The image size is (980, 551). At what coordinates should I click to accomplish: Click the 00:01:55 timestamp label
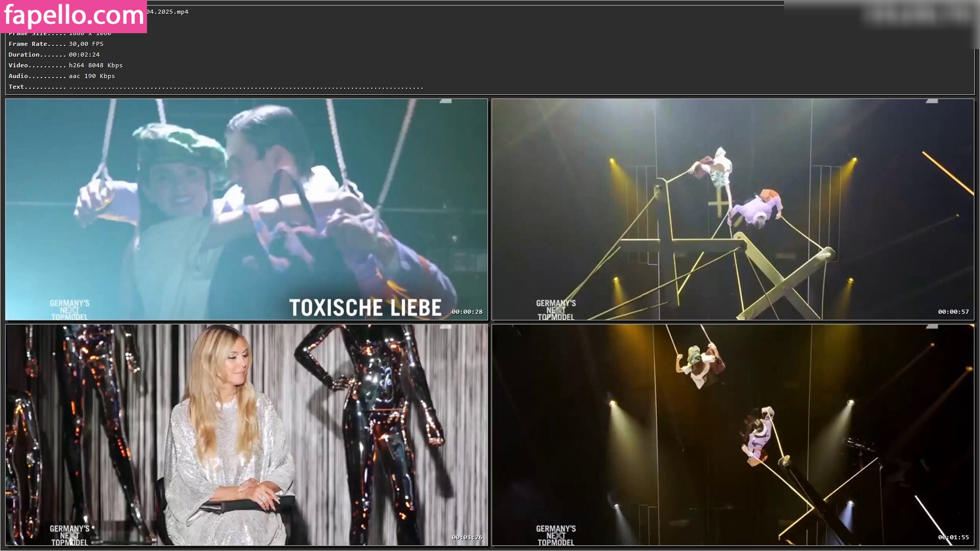[953, 537]
